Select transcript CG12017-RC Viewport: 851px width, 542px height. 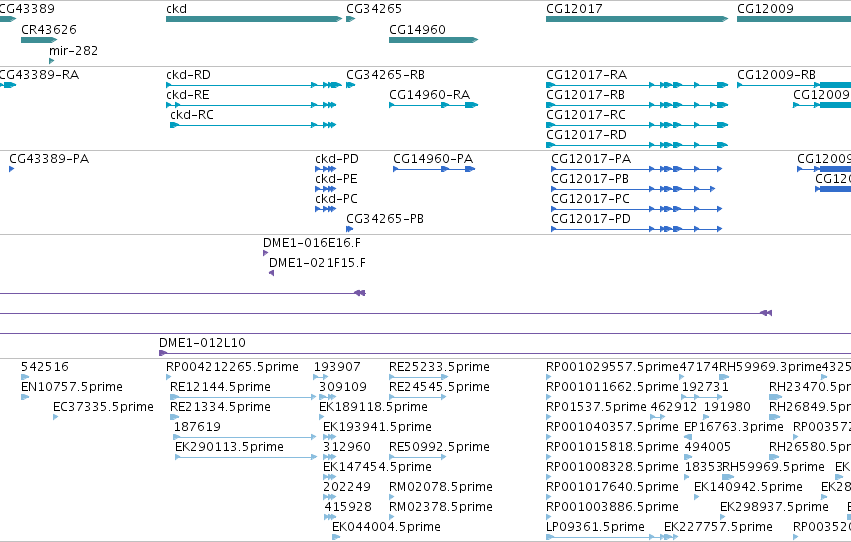(637, 125)
